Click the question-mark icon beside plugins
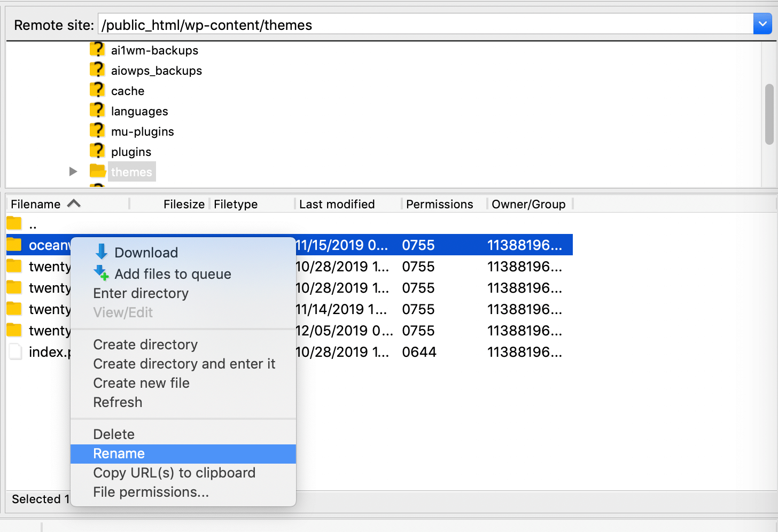 pyautogui.click(x=97, y=151)
